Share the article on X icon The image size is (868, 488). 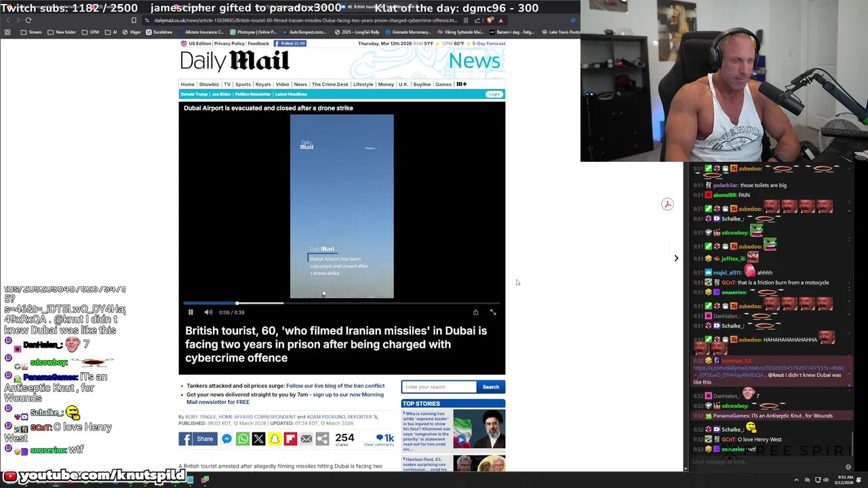coord(258,439)
